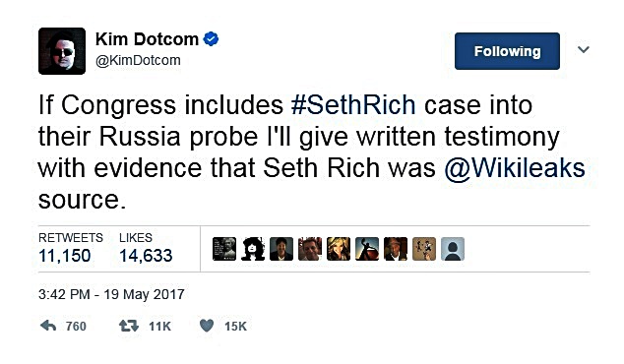Open the Kim Dotcom display name link
624x364 pixels.
tap(147, 39)
